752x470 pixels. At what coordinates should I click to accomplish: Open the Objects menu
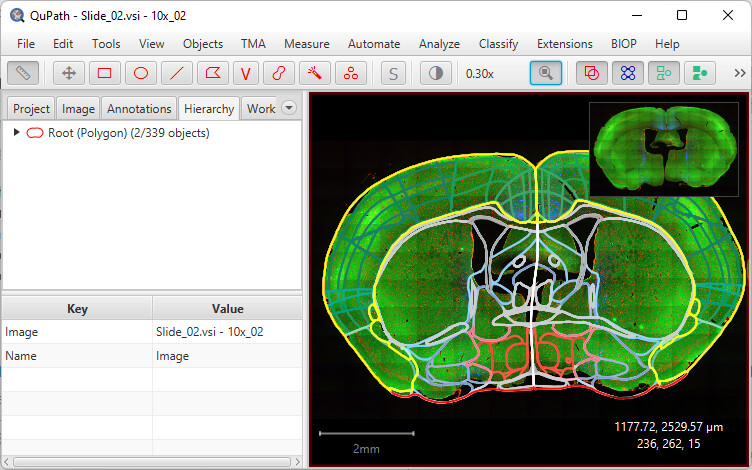[203, 44]
